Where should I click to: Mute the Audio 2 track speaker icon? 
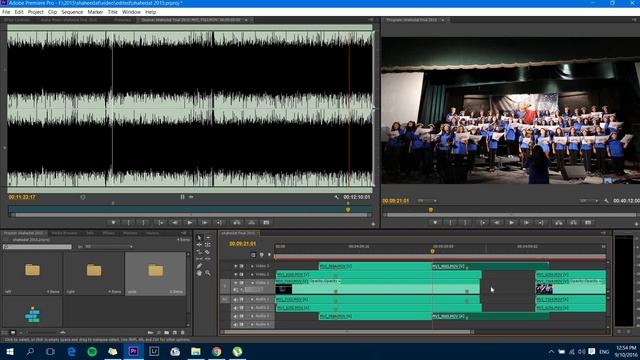pyautogui.click(x=236, y=308)
